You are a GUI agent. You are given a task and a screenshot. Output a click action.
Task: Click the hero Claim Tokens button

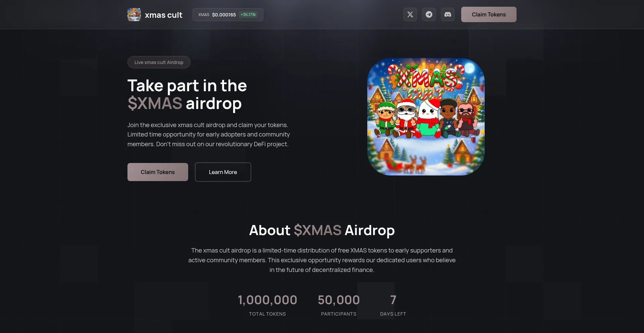tap(158, 172)
